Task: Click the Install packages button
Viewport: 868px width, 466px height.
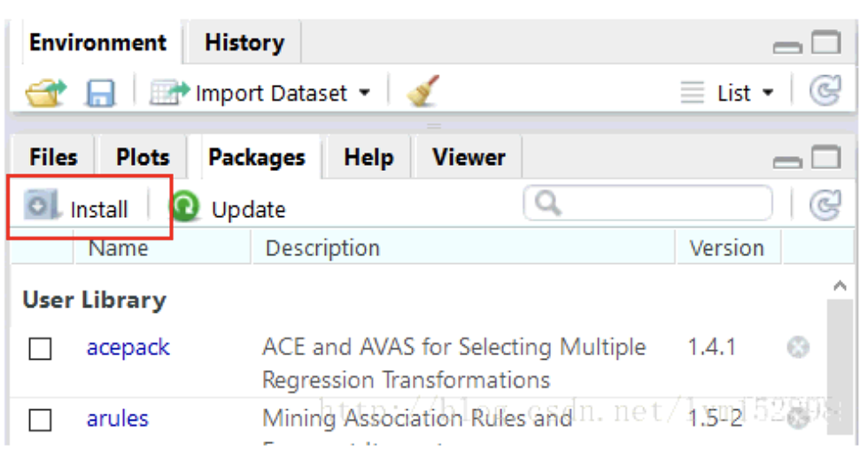Action: 78,208
